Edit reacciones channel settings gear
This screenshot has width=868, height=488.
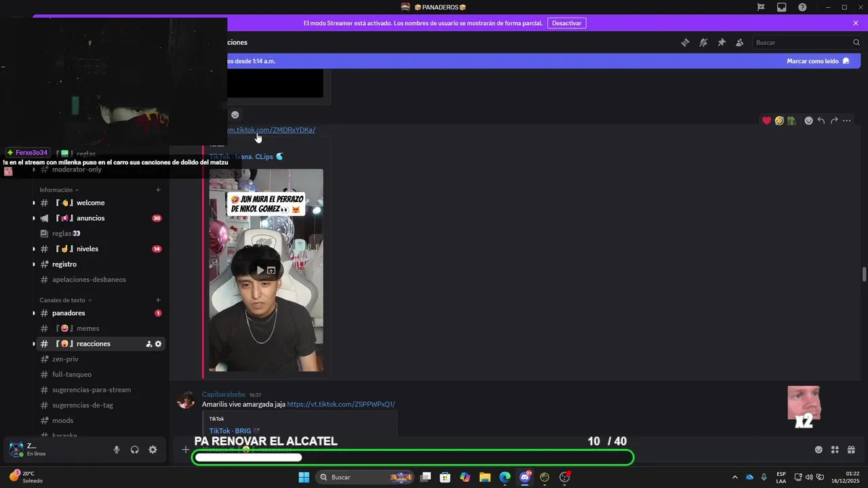[x=159, y=344]
